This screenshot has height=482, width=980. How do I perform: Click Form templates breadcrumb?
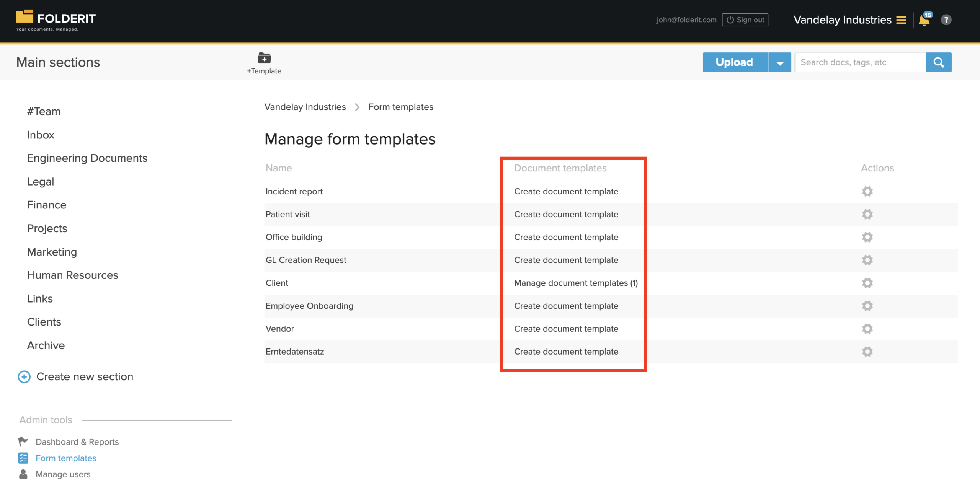pyautogui.click(x=401, y=107)
